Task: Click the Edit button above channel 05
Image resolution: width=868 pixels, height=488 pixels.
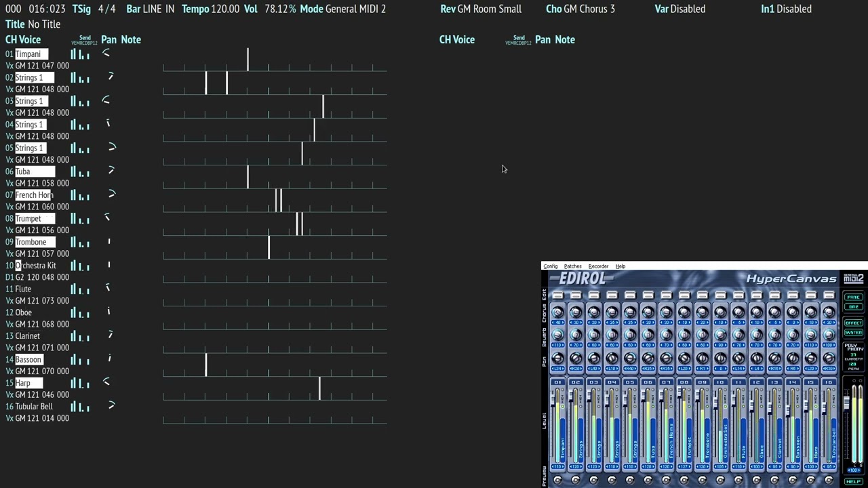Action: [x=631, y=295]
